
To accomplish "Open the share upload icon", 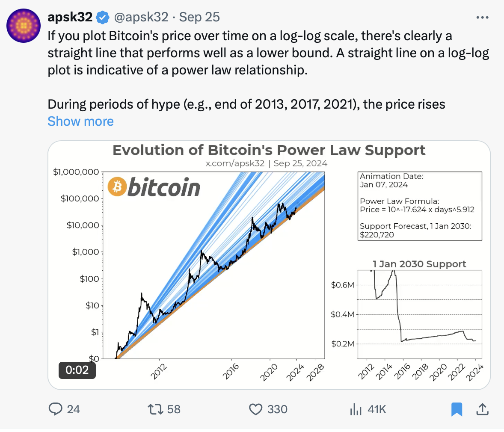I will pos(482,409).
